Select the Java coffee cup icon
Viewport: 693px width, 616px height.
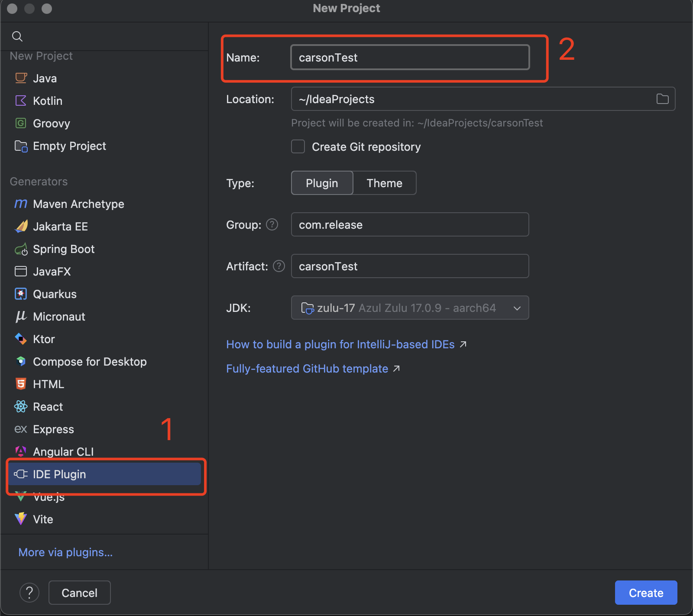tap(21, 78)
